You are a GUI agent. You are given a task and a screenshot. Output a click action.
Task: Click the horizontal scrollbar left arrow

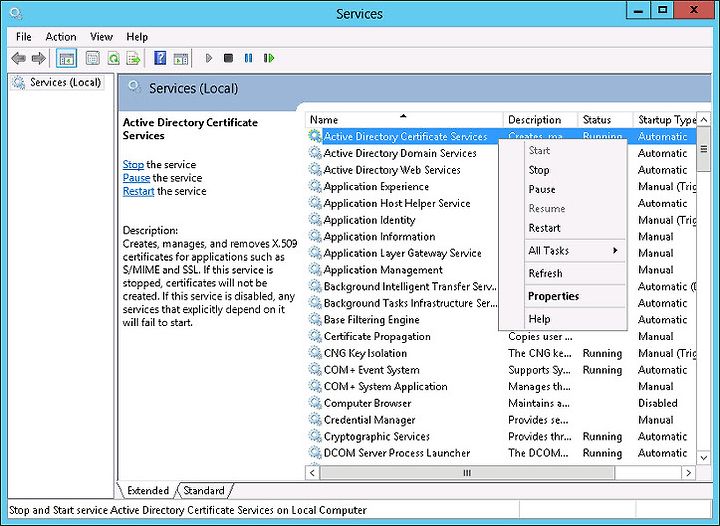[312, 472]
